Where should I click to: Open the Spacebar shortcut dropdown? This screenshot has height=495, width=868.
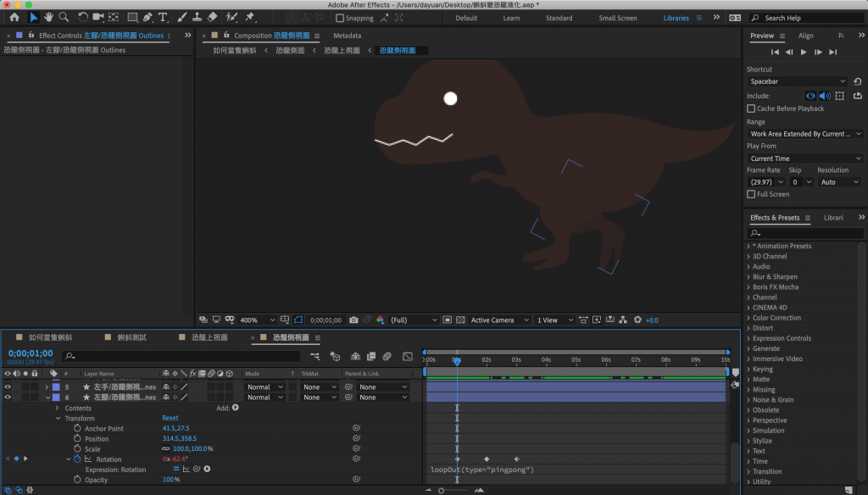point(797,81)
